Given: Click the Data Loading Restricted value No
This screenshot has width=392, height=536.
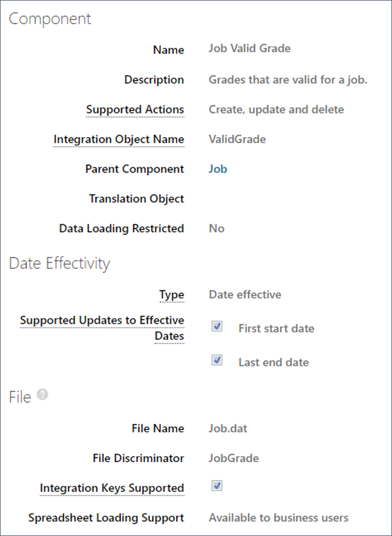Looking at the screenshot, I should pos(216,228).
